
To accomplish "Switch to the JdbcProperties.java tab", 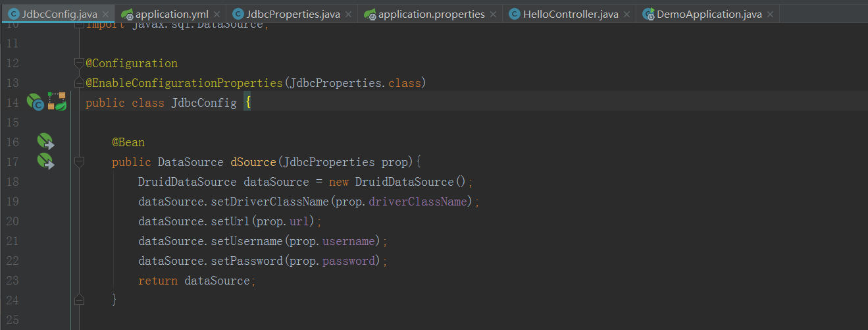I will click(294, 14).
